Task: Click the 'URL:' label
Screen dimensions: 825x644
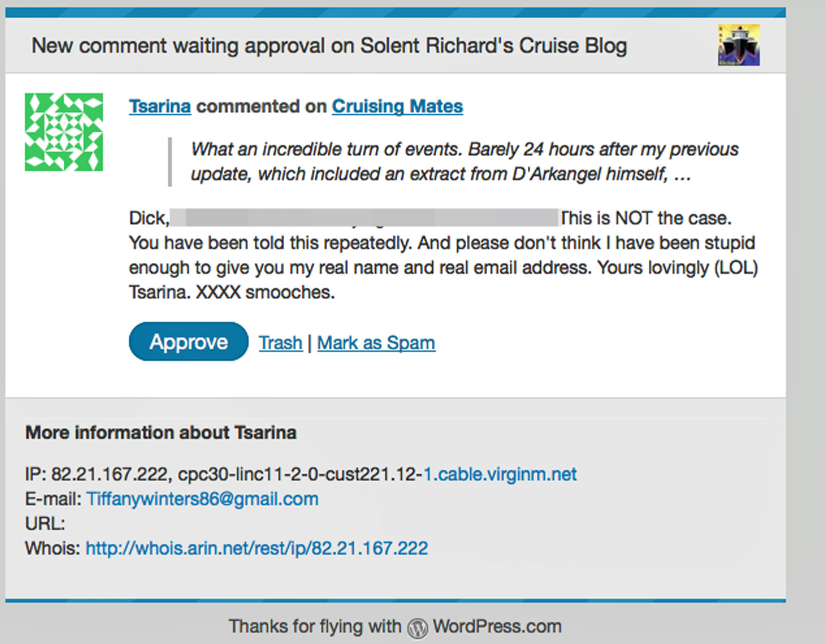Action: point(45,523)
